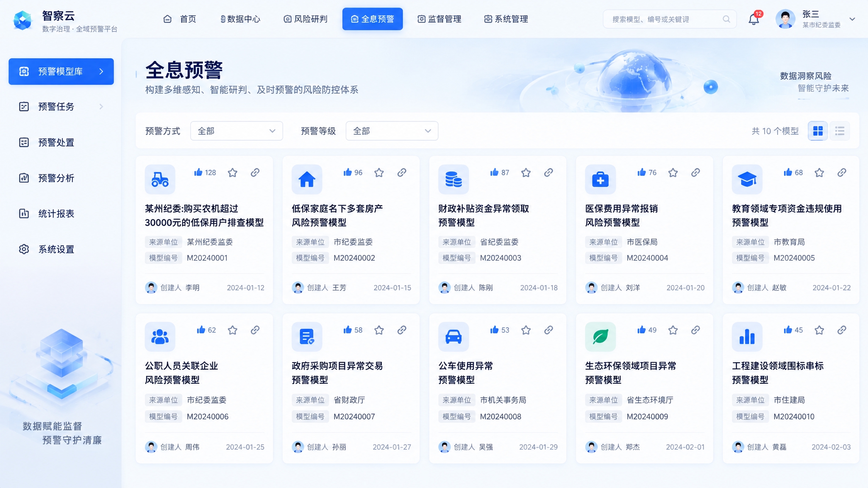868x488 pixels.
Task: Click the 全息预警 active nav tab
Action: pos(373,19)
